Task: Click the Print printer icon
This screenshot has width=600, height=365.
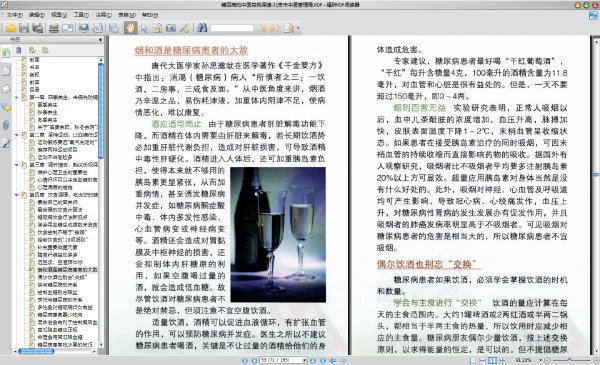Action: click(x=54, y=28)
